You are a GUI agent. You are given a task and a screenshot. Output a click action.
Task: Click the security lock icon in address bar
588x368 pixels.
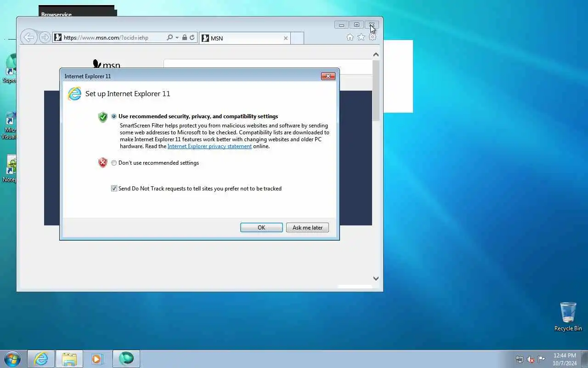(184, 38)
